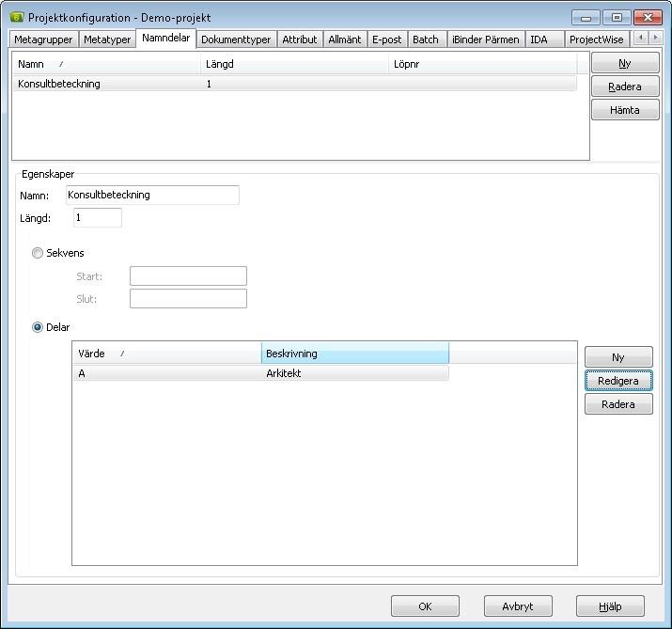This screenshot has width=672, height=629.
Task: Open the E-post tab
Action: tap(386, 39)
